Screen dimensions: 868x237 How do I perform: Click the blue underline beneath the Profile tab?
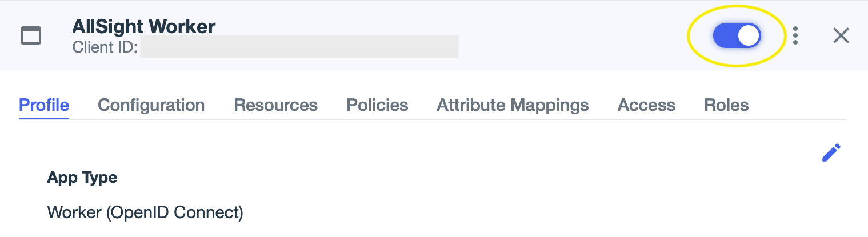click(44, 118)
